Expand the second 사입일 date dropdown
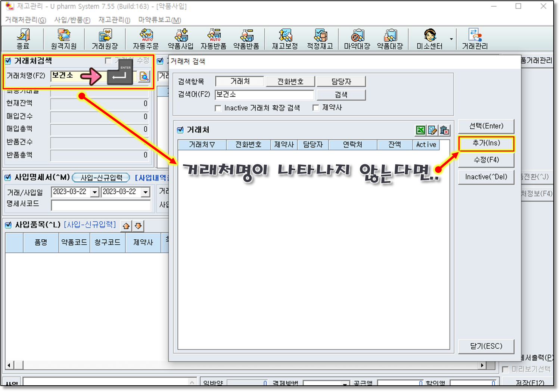This screenshot has height=392, width=560. (146, 192)
